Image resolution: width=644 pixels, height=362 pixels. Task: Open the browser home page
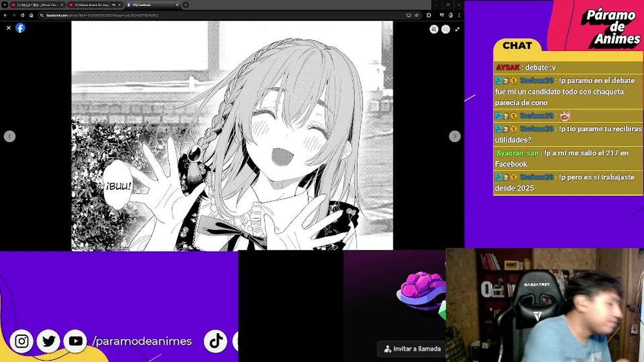pyautogui.click(x=31, y=15)
